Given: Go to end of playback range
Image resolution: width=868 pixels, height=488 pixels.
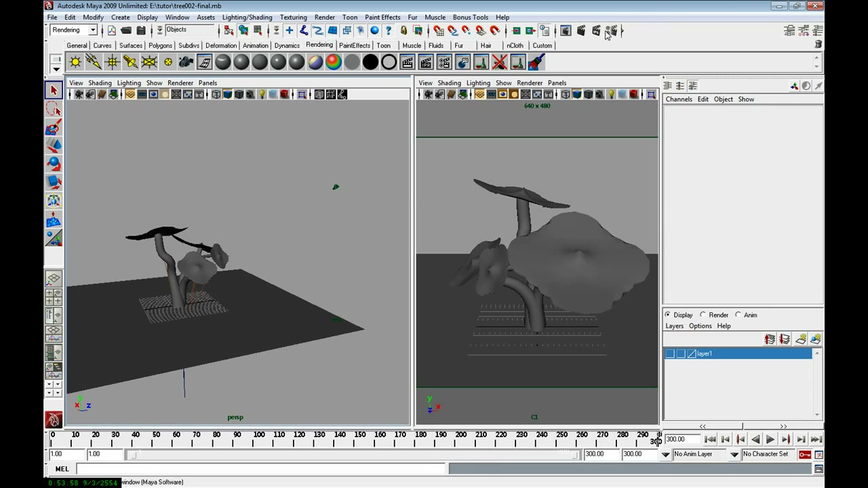Looking at the screenshot, I should (816, 439).
